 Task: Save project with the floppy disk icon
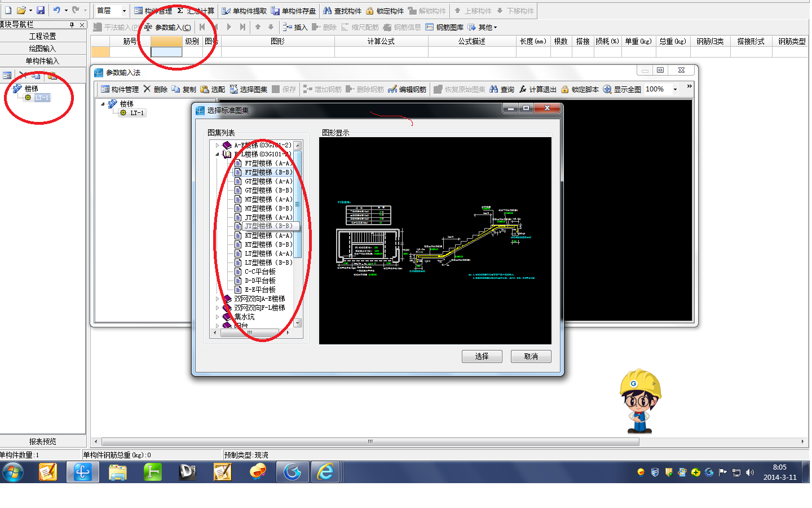point(41,10)
